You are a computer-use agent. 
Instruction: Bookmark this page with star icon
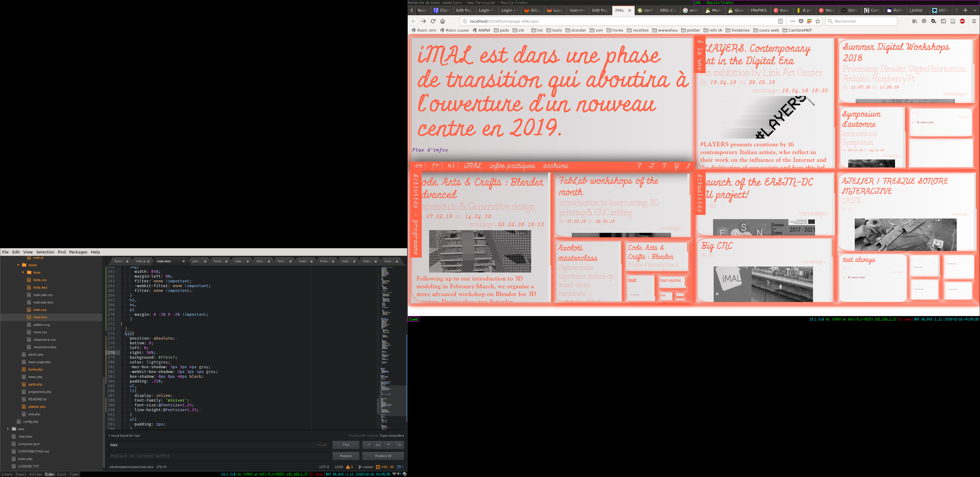pyautogui.click(x=817, y=21)
